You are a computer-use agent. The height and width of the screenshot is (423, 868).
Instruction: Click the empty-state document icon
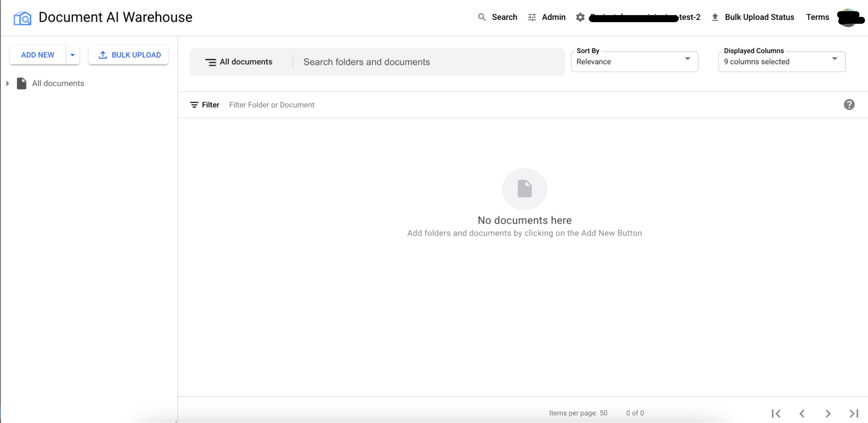525,189
